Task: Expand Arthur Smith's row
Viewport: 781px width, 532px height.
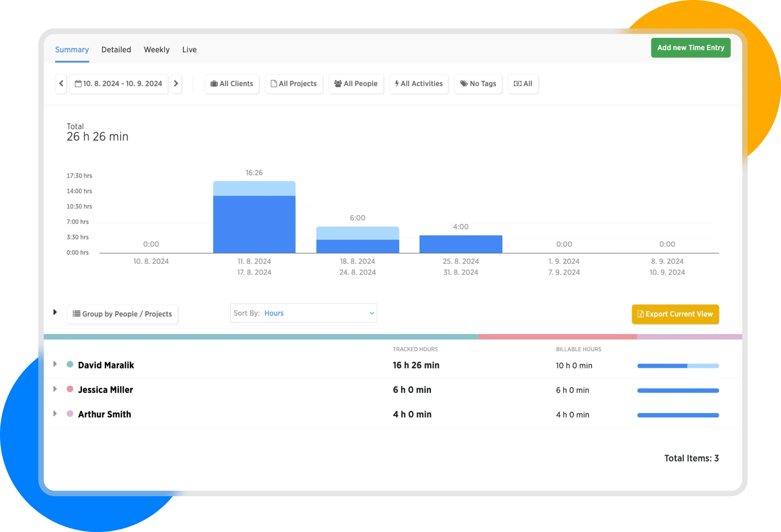Action: [x=55, y=414]
